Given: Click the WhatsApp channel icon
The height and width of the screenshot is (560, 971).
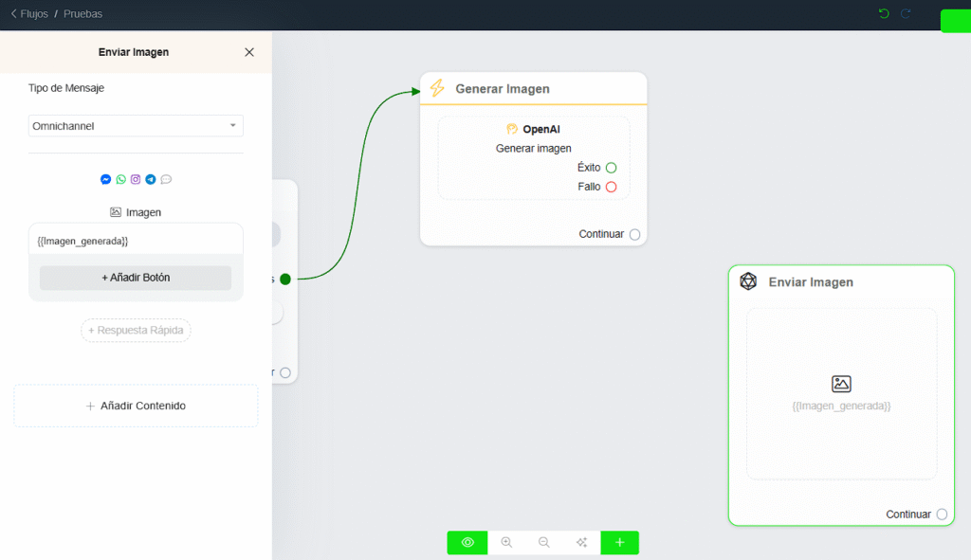Looking at the screenshot, I should point(120,179).
